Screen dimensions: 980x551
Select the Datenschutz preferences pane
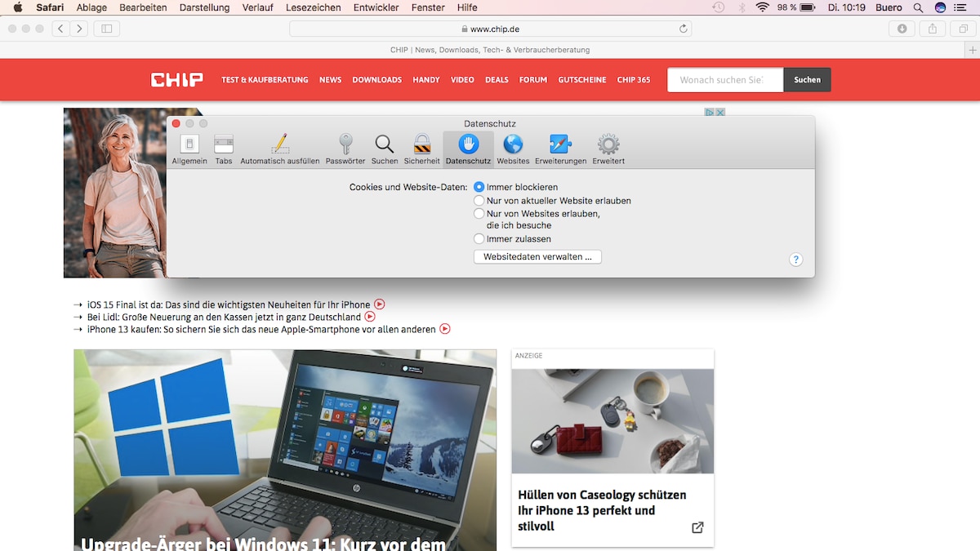click(x=468, y=150)
